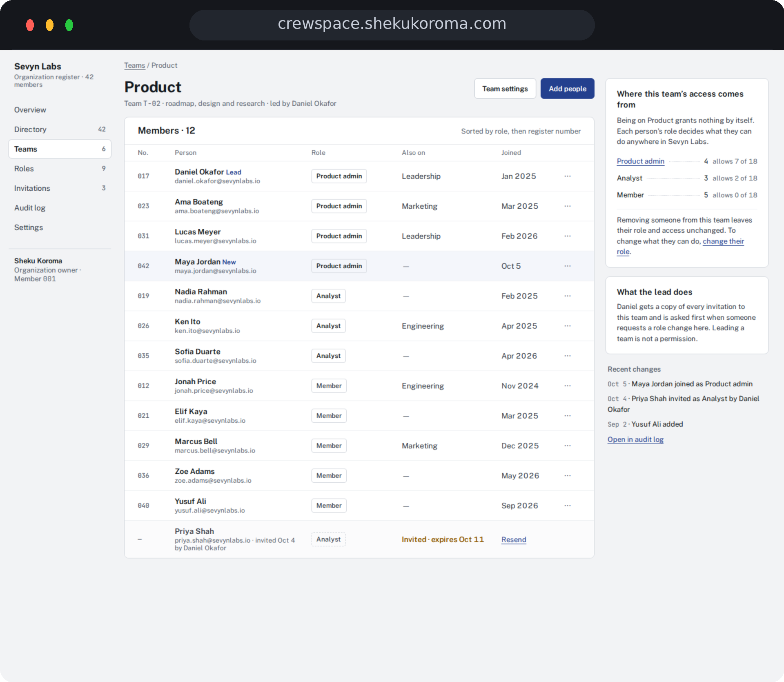The height and width of the screenshot is (682, 784).
Task: Click the Add people button
Action: point(567,89)
